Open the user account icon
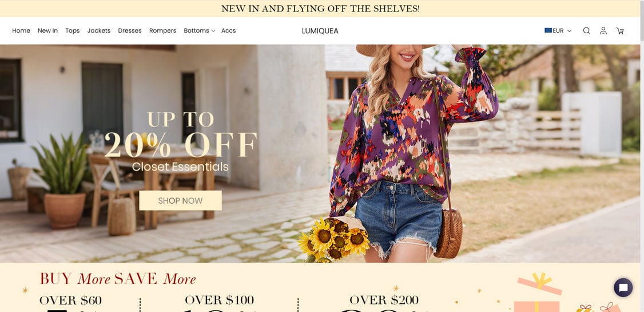Viewport: 644px width, 312px height. 603,30
